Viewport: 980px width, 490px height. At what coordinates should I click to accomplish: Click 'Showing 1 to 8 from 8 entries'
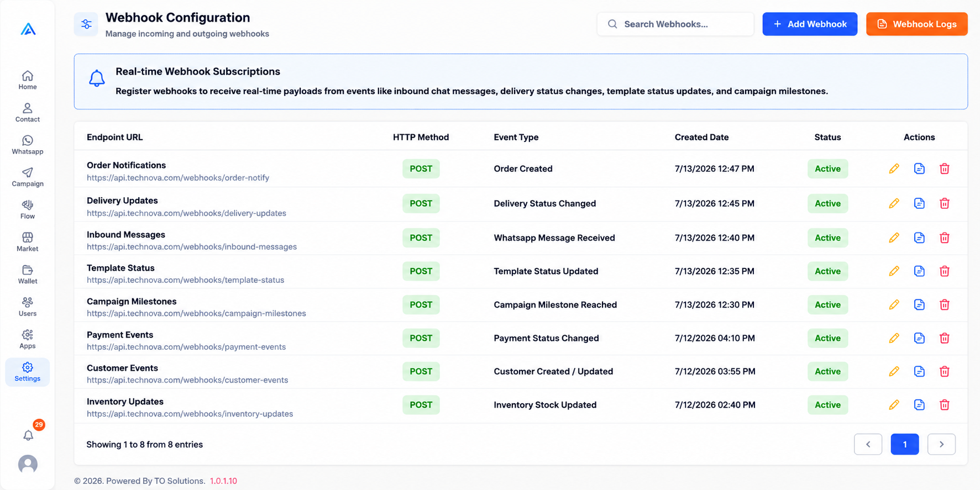(x=144, y=445)
